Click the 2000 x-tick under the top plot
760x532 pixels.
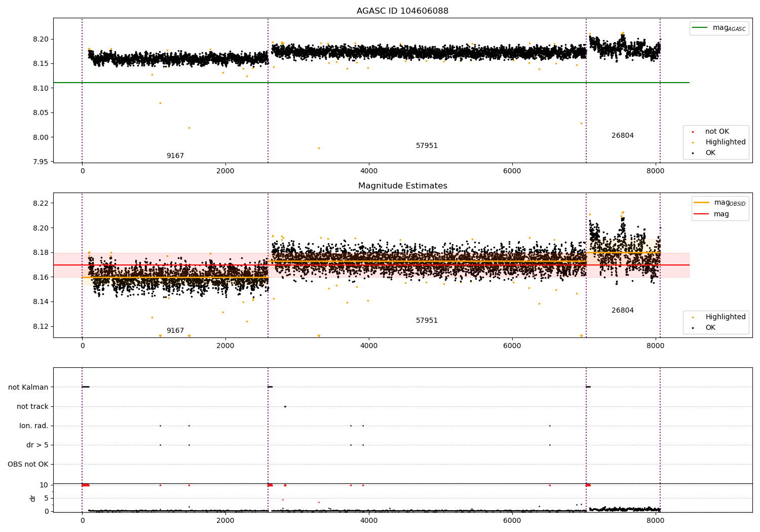click(x=225, y=171)
